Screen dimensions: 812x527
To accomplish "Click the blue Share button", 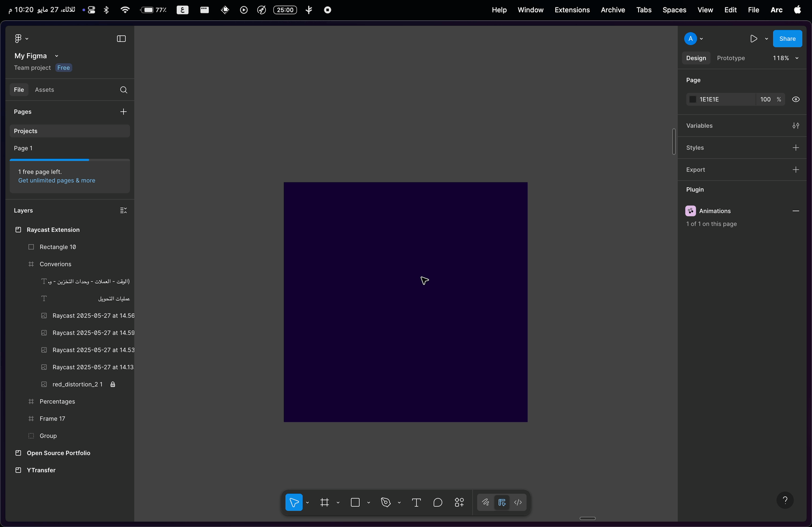I will coord(787,39).
